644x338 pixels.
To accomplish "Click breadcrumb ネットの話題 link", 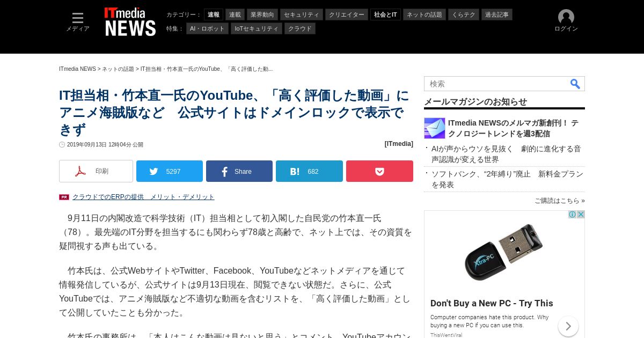I will [x=118, y=69].
